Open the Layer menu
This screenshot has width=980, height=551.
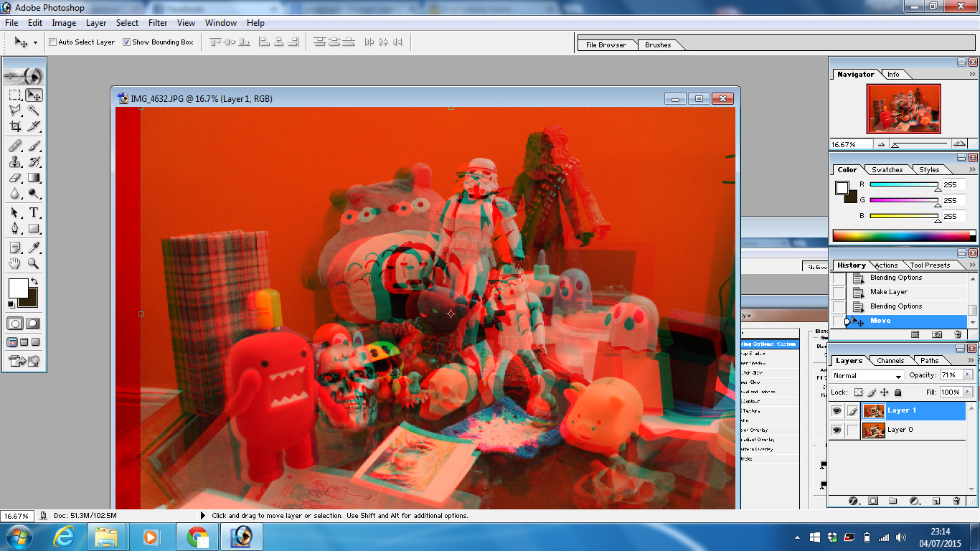pos(96,23)
